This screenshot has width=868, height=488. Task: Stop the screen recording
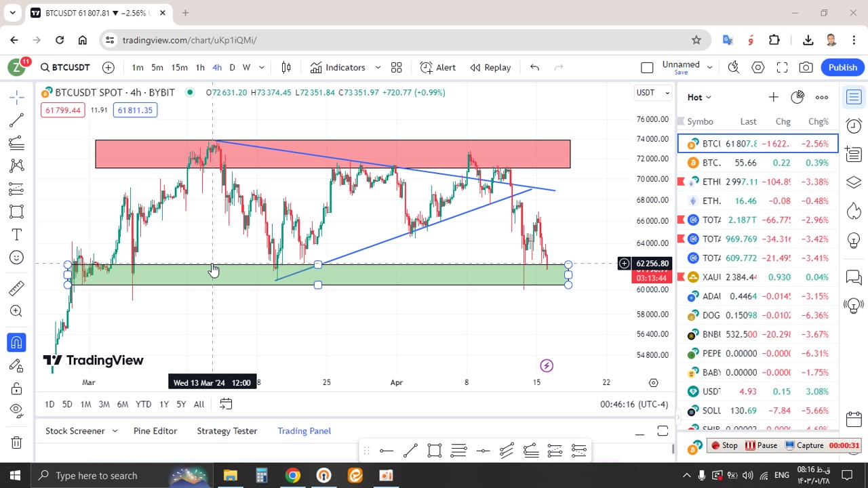point(724,445)
